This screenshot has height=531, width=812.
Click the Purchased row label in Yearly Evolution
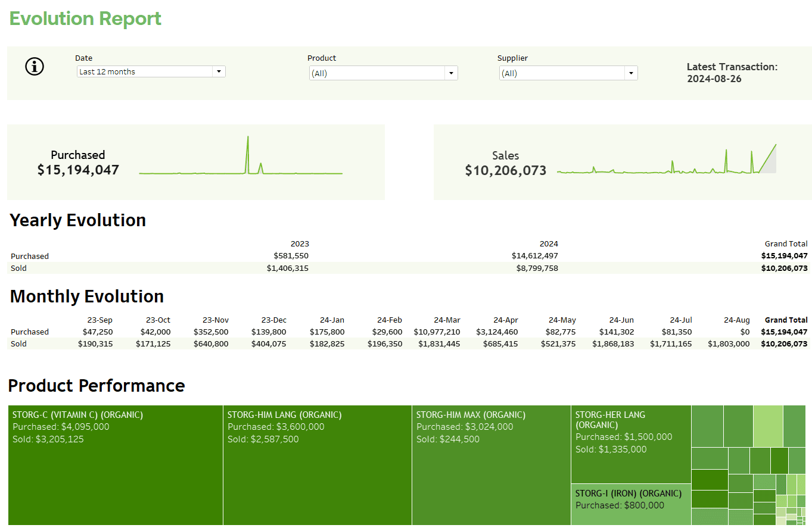coord(30,256)
